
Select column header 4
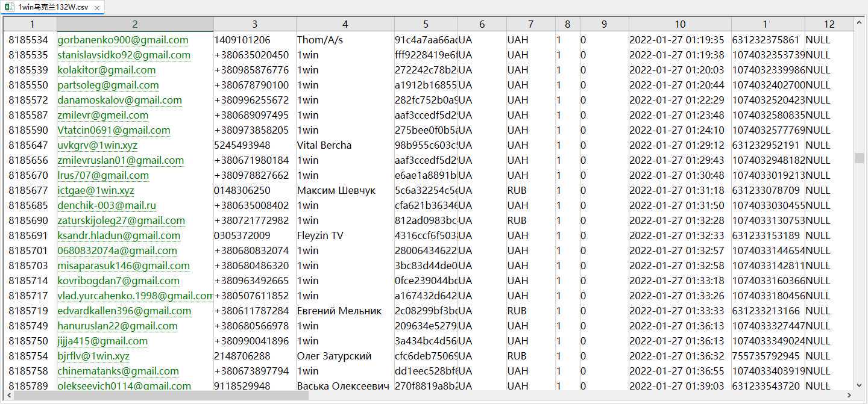[x=345, y=24]
